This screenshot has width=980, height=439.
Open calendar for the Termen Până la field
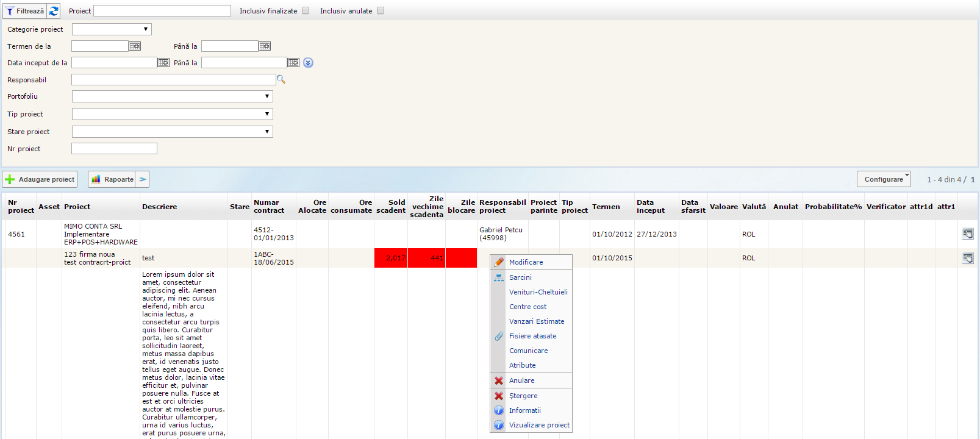[x=265, y=46]
